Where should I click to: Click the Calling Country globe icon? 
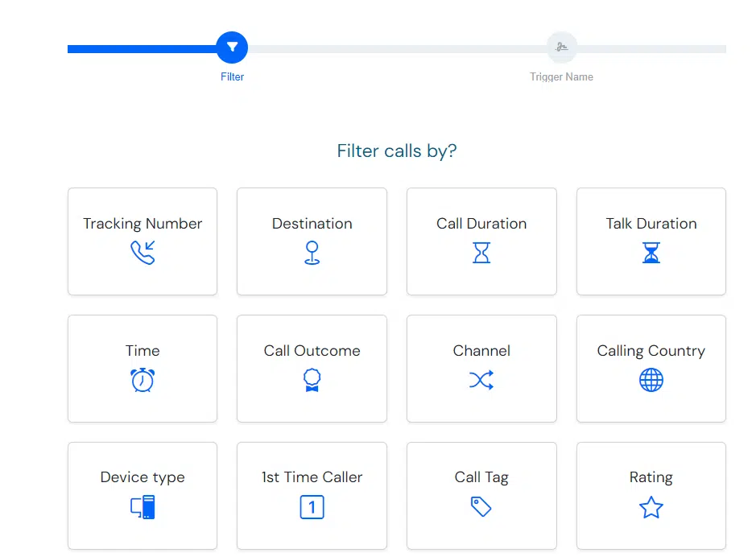tap(651, 380)
